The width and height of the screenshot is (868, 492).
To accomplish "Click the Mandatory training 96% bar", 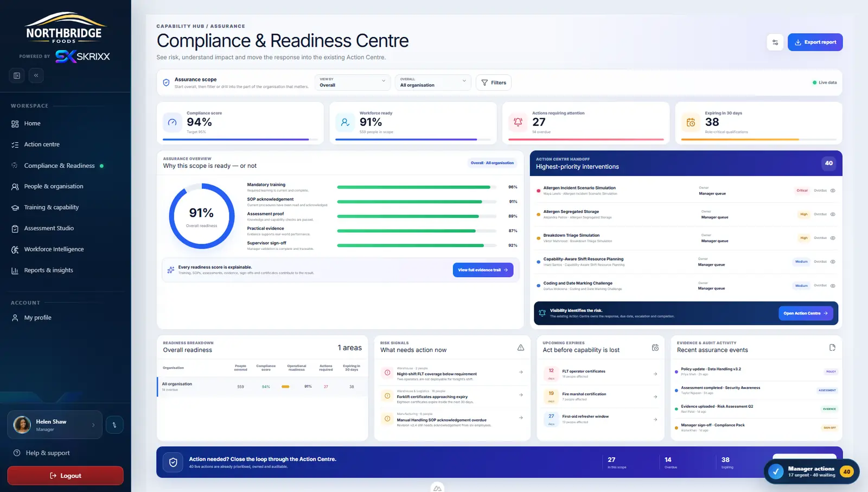I will 417,187.
